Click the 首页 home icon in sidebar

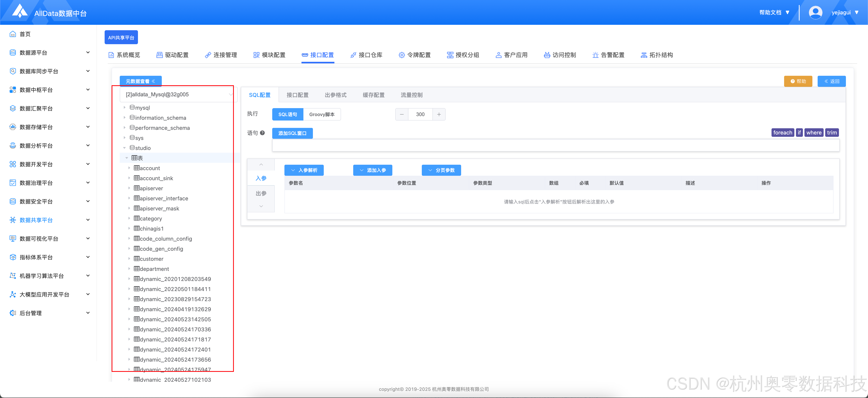click(x=13, y=34)
